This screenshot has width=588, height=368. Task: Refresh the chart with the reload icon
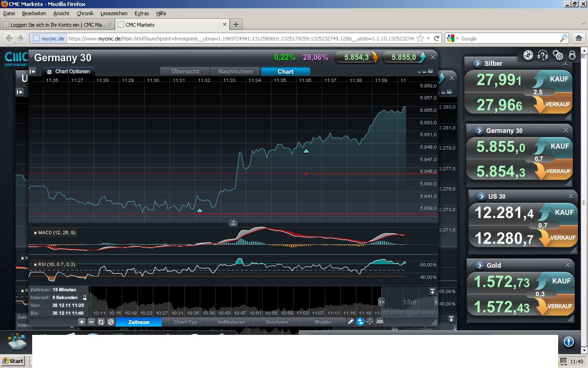[x=101, y=322]
